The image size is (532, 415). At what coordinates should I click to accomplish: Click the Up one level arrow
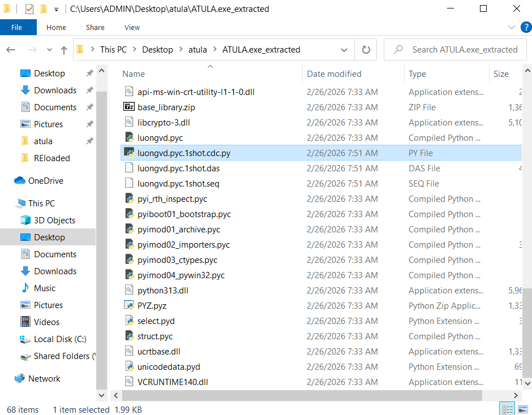click(64, 50)
